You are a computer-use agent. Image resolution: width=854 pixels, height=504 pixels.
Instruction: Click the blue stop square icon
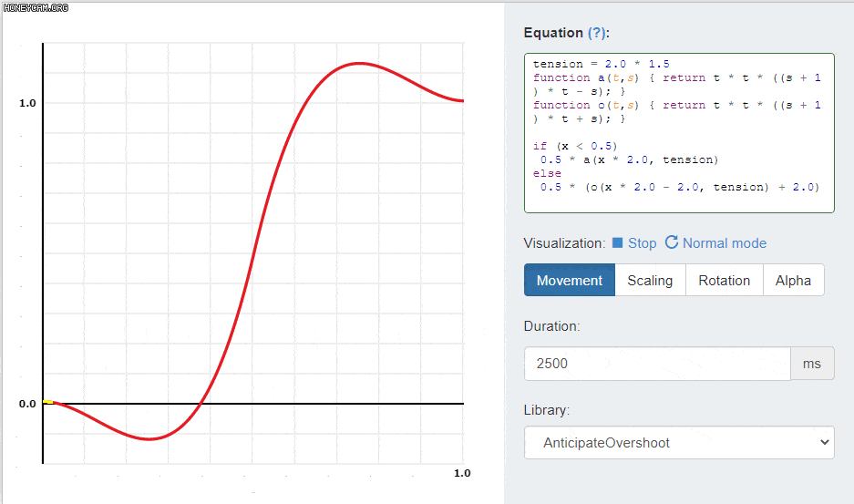617,242
